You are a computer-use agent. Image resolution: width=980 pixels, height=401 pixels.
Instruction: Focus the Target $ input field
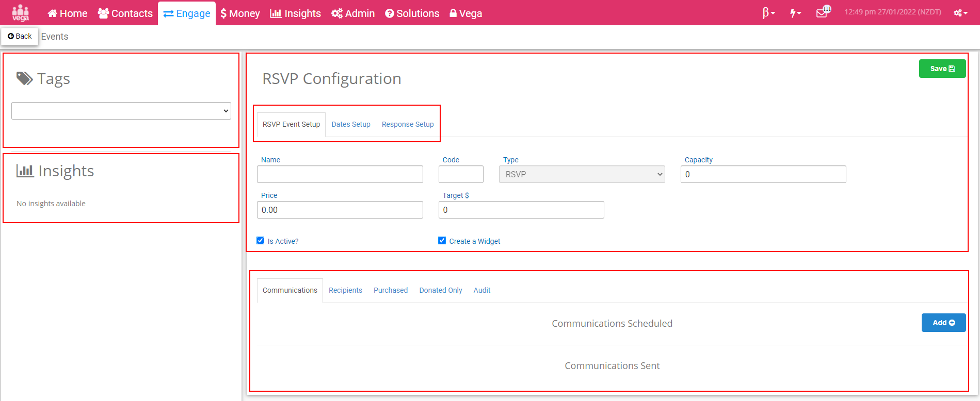[521, 210]
